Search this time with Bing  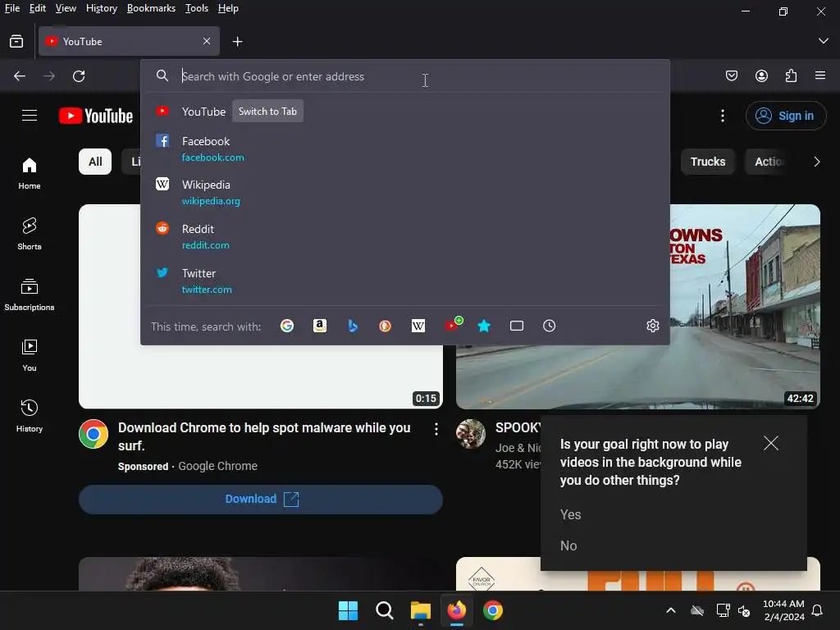(x=353, y=326)
